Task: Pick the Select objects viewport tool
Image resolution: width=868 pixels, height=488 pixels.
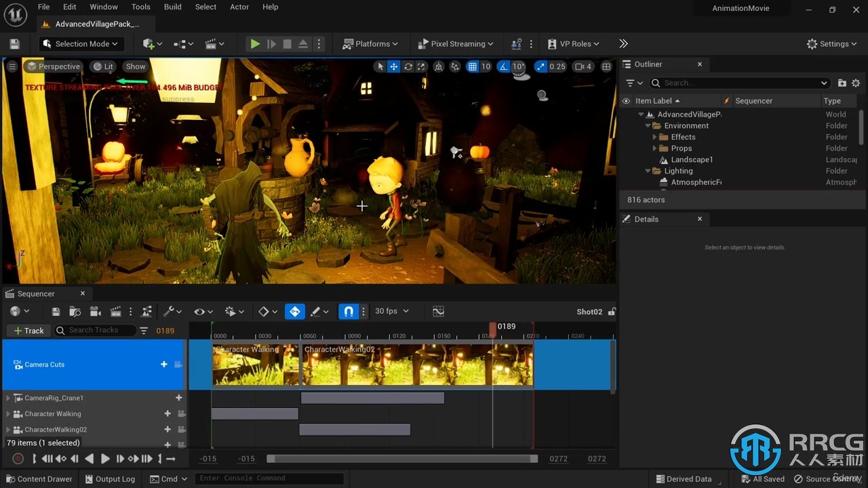Action: pos(380,66)
